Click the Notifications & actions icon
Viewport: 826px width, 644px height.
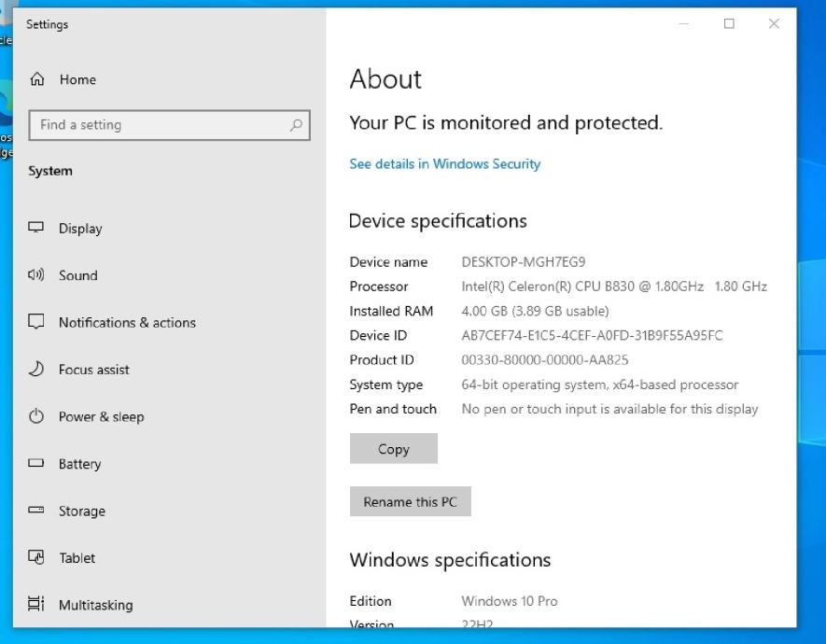click(x=37, y=322)
